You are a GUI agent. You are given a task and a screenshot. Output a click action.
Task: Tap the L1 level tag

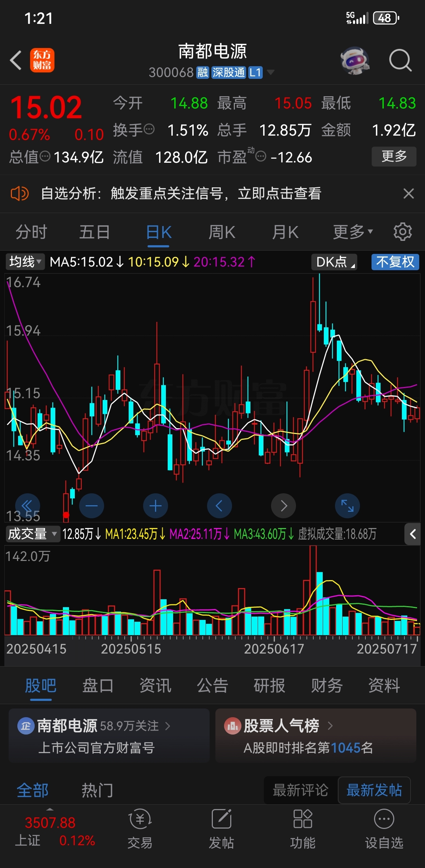(256, 72)
